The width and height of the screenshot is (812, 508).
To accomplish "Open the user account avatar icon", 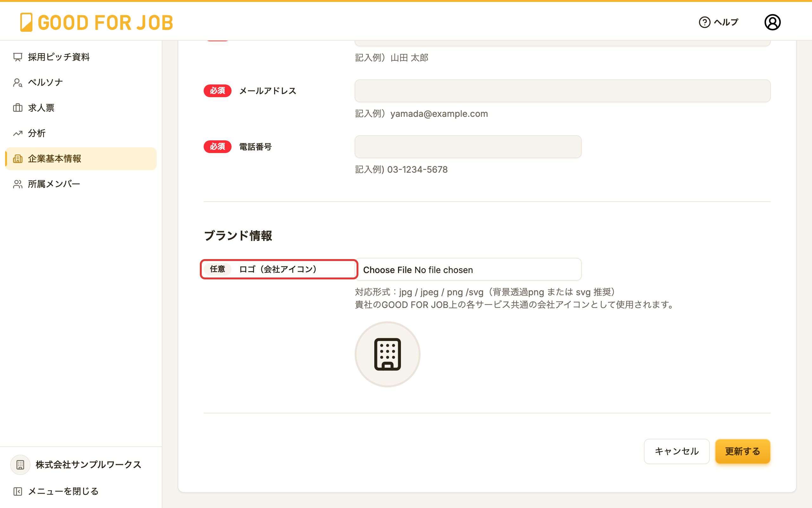I will (772, 22).
